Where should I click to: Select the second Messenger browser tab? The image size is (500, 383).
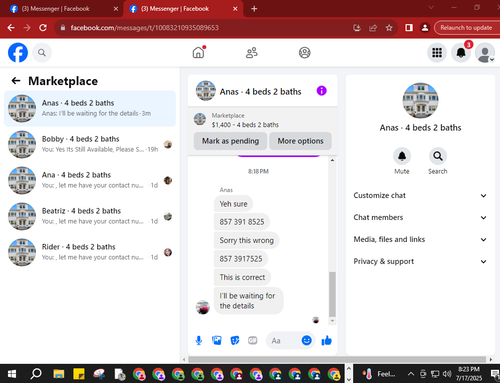coord(182,9)
